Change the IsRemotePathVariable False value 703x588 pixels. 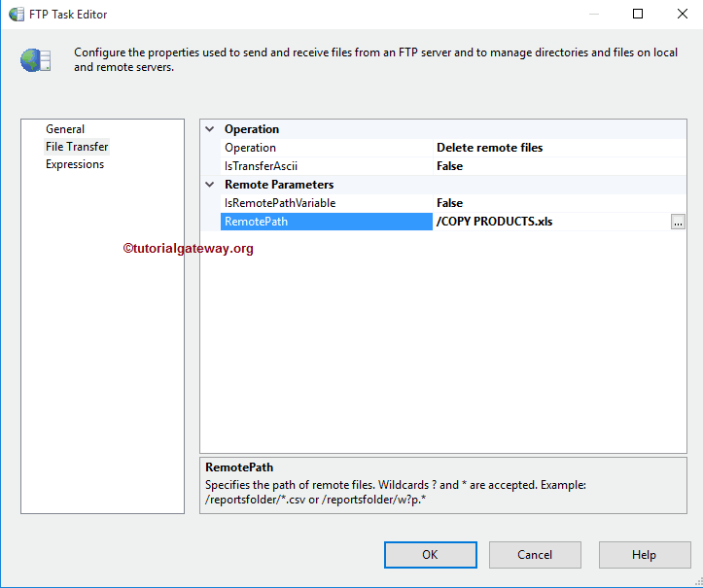point(559,202)
